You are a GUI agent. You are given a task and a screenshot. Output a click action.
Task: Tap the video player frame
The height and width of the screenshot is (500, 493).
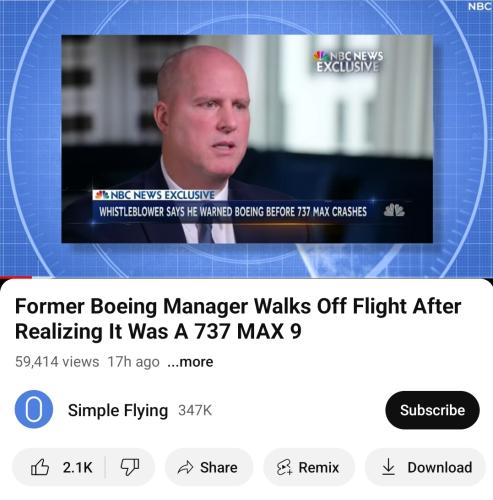pos(246,138)
